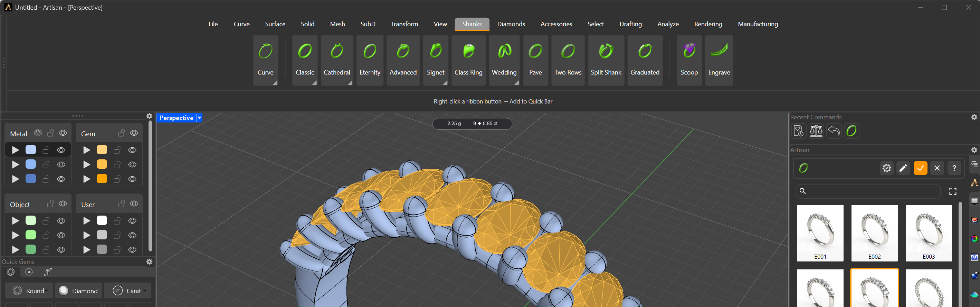This screenshot has width=980, height=307.
Task: Open Quick Gems panel gear settings
Action: coord(150,262)
